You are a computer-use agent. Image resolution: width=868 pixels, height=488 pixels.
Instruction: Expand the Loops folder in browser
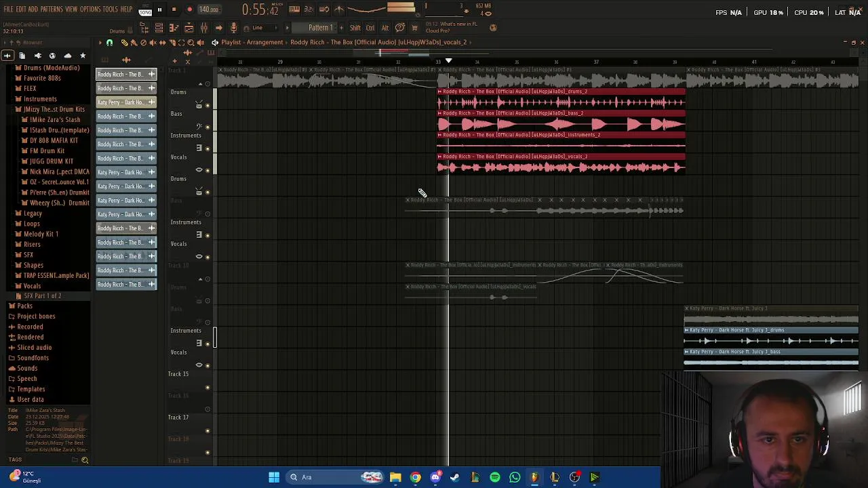pos(31,224)
